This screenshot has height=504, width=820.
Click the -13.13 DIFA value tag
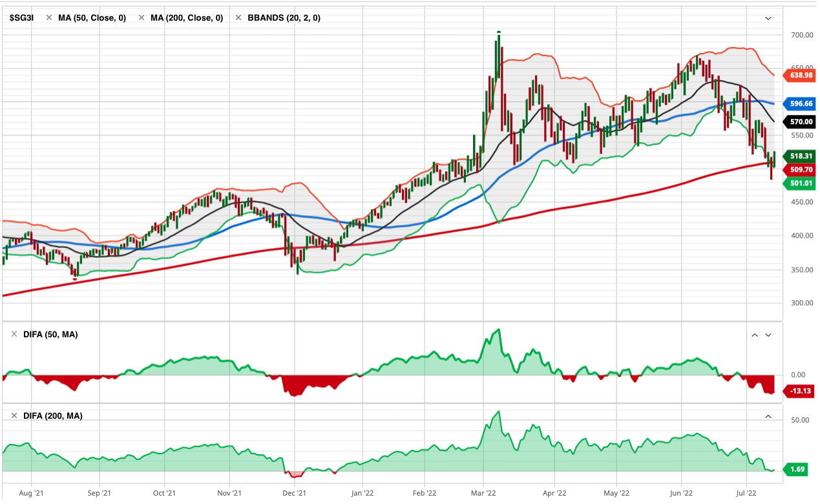point(800,391)
